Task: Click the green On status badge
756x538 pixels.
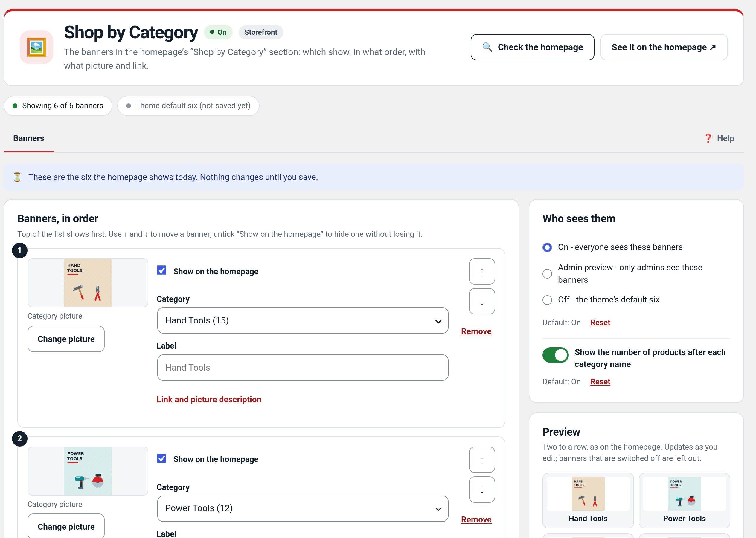Action: click(x=218, y=32)
